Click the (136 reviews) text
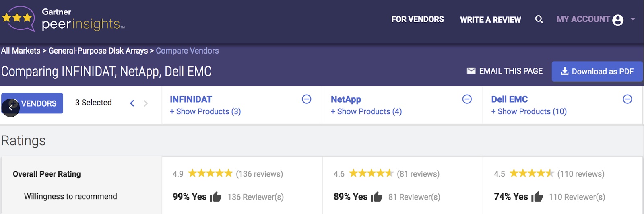Viewport: 644px width, 214px height. coord(259,174)
